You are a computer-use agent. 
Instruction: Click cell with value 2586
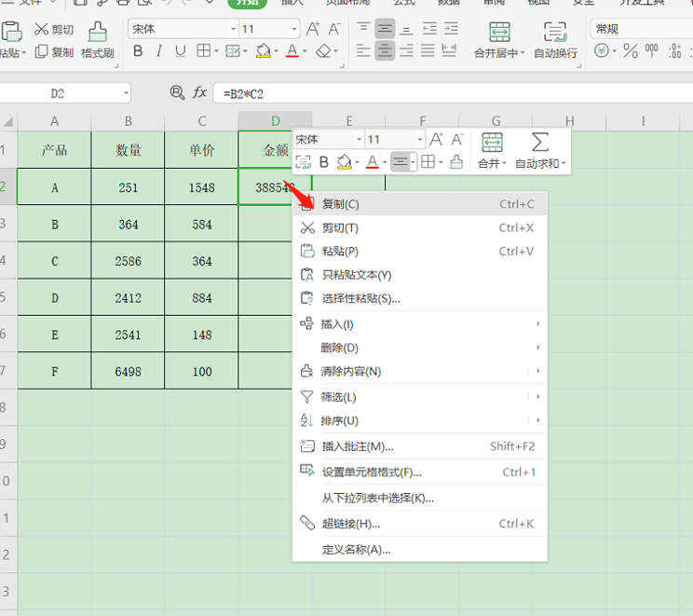pyautogui.click(x=129, y=260)
